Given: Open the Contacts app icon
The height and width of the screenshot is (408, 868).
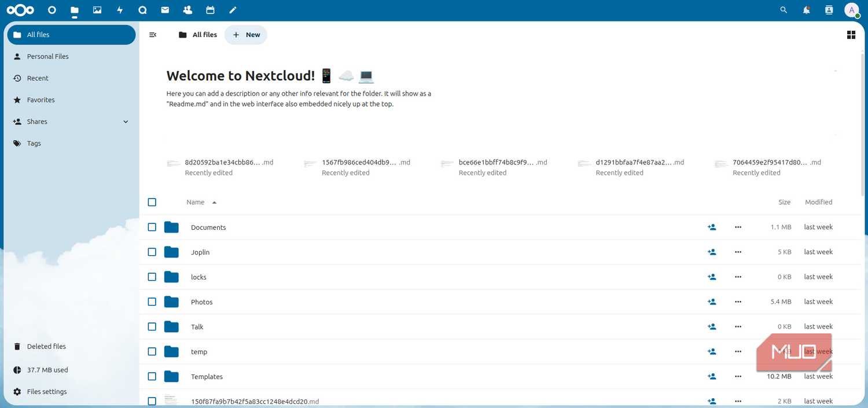Looking at the screenshot, I should 187,10.
